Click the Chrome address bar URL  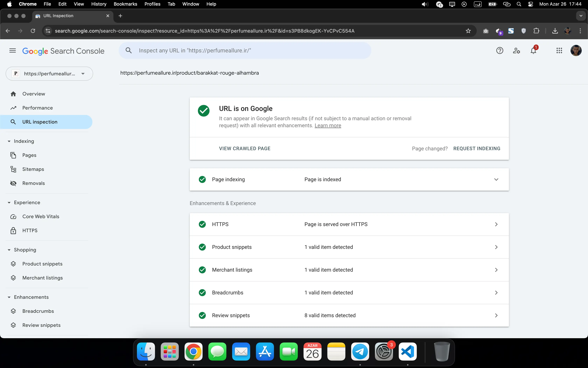(x=205, y=31)
